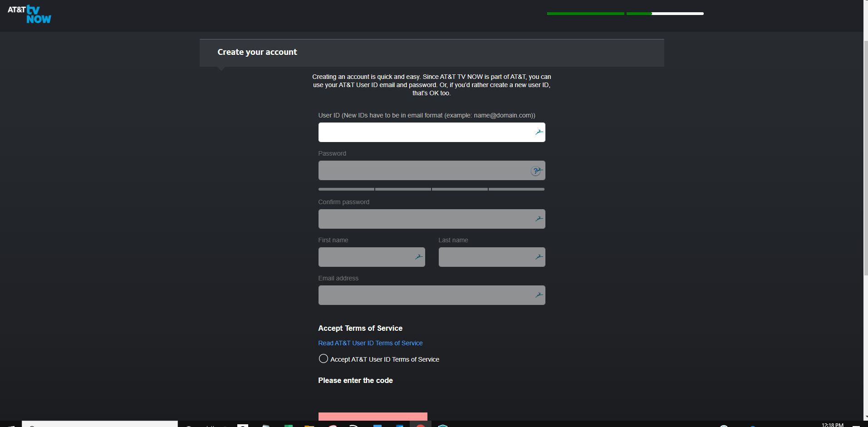The height and width of the screenshot is (427, 868).
Task: Click the Password label text
Action: pos(332,153)
